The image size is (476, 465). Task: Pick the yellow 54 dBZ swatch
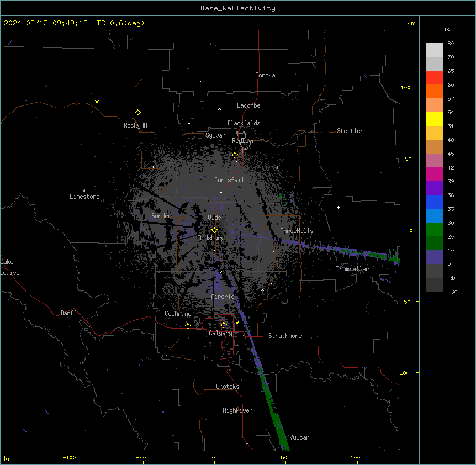coord(434,119)
